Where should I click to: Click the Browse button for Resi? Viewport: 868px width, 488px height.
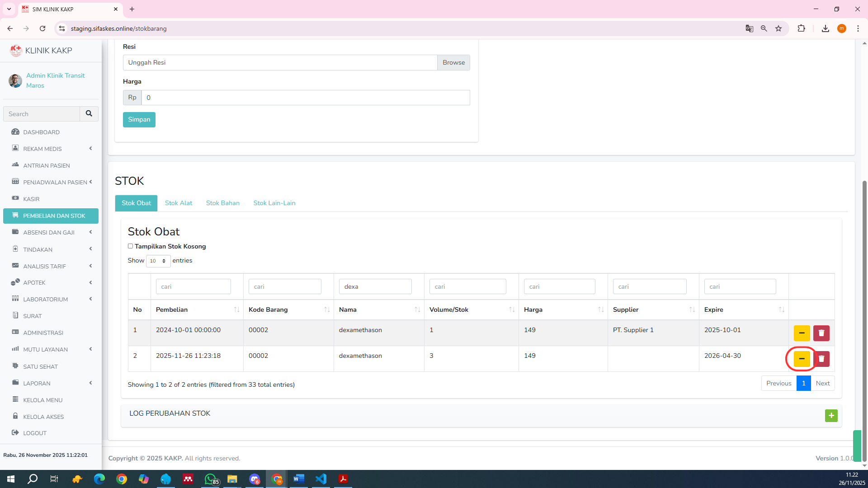pyautogui.click(x=453, y=62)
